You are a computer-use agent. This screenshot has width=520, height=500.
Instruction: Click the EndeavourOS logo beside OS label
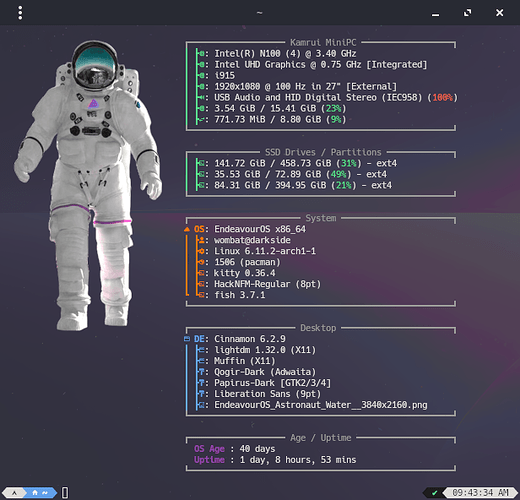(187, 229)
